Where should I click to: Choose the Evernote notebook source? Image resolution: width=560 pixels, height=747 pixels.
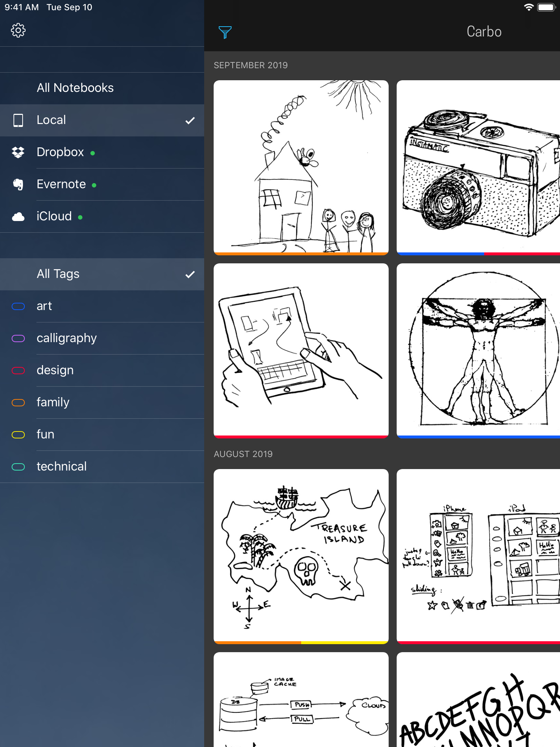(102, 185)
